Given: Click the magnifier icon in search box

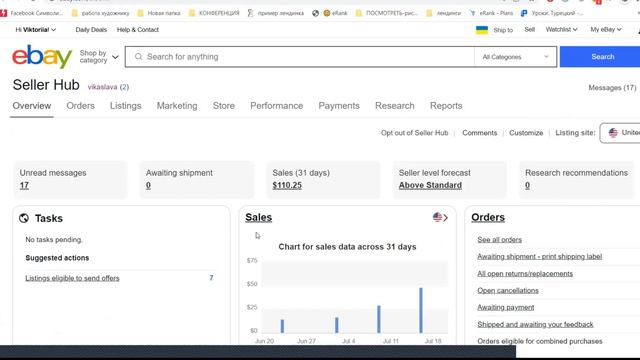Looking at the screenshot, I should (138, 57).
